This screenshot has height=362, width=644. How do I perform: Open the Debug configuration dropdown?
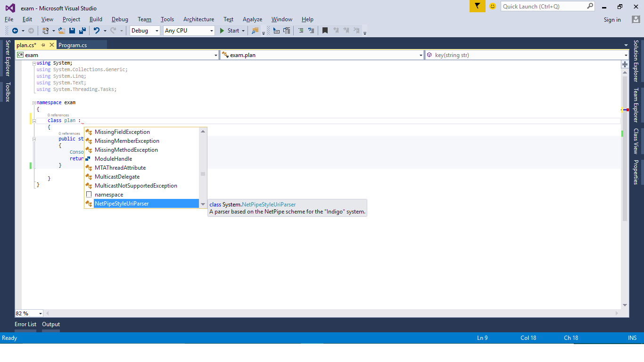point(145,31)
